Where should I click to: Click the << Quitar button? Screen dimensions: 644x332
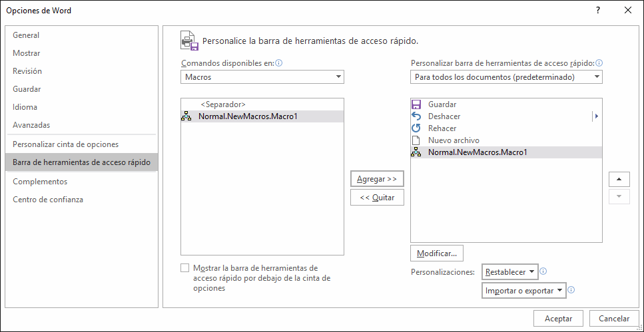pyautogui.click(x=377, y=198)
